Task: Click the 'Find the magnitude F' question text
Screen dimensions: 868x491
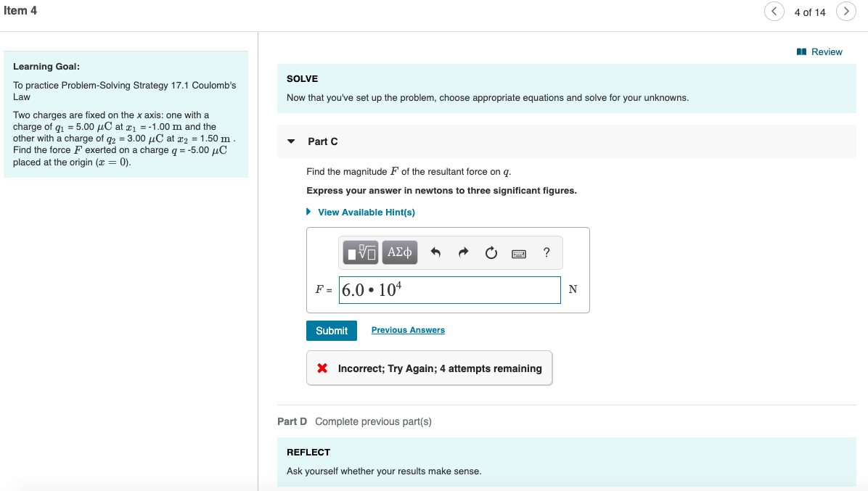Action: pos(409,172)
